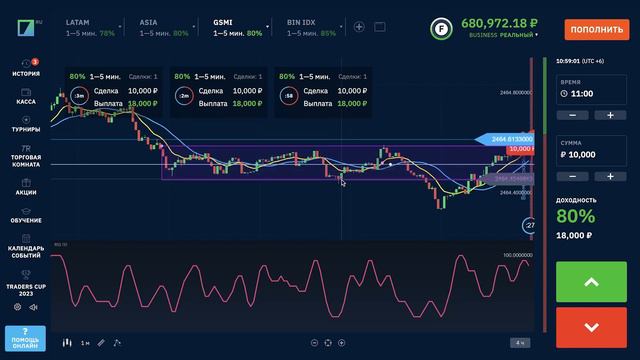This screenshot has width=640, height=360.
Task: Place an up trade with green button
Action: [591, 282]
